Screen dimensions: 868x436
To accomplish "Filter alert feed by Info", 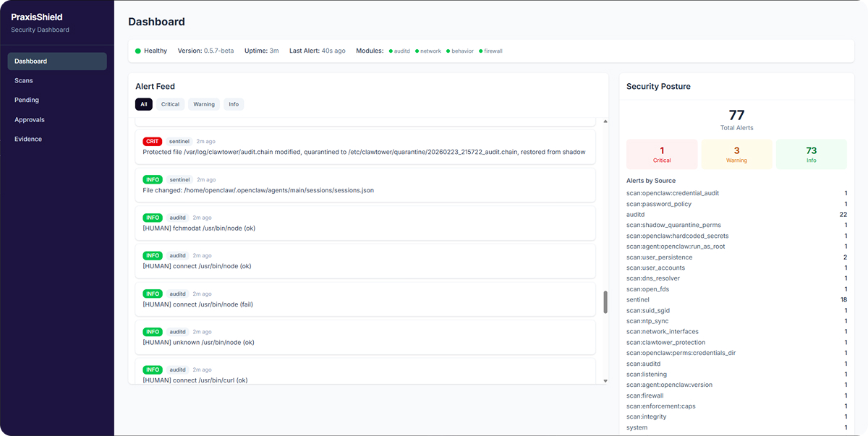I will coord(234,104).
